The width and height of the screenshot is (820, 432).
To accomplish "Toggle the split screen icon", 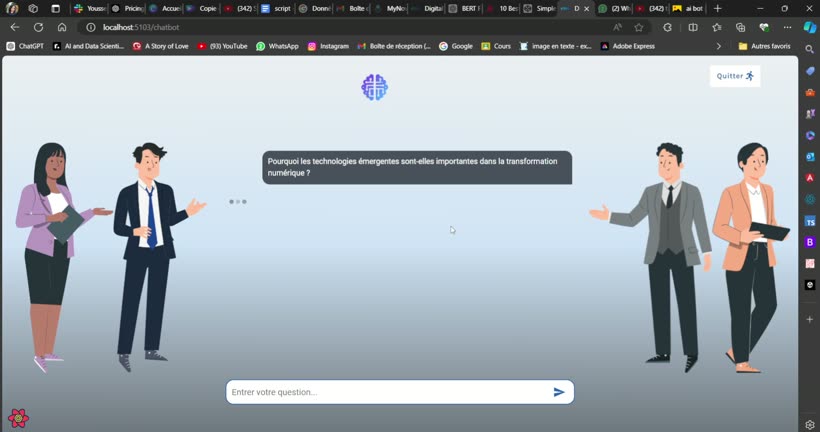I will tap(693, 27).
